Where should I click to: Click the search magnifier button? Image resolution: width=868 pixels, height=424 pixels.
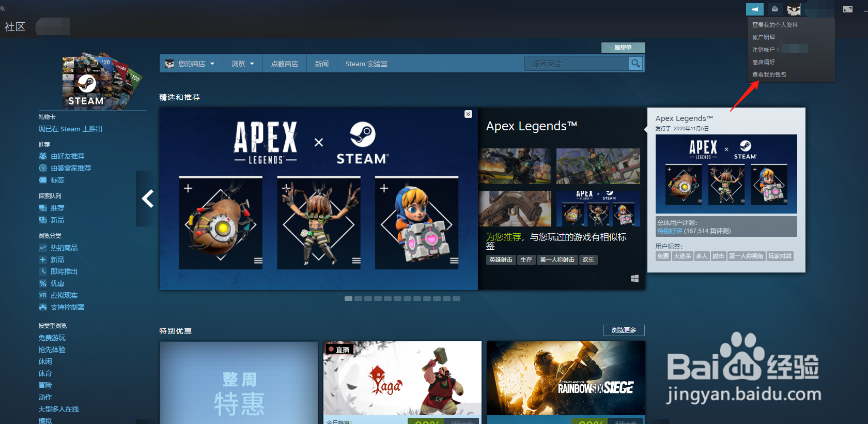tap(636, 64)
